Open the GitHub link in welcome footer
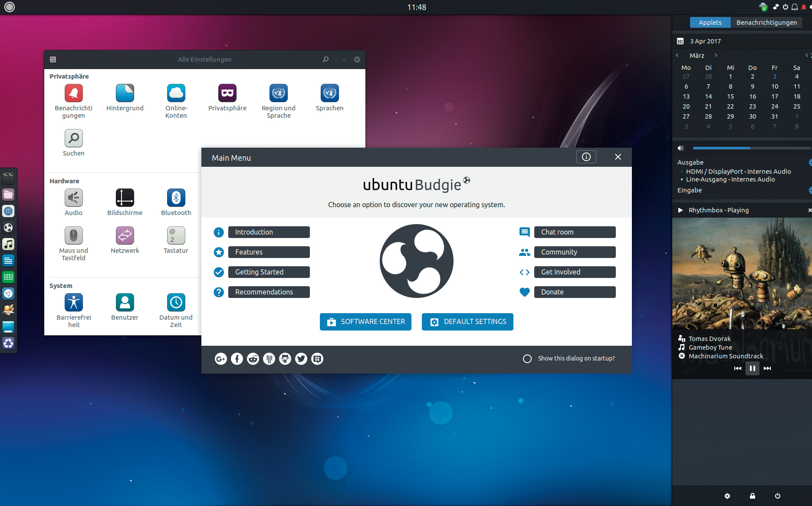 pyautogui.click(x=285, y=359)
